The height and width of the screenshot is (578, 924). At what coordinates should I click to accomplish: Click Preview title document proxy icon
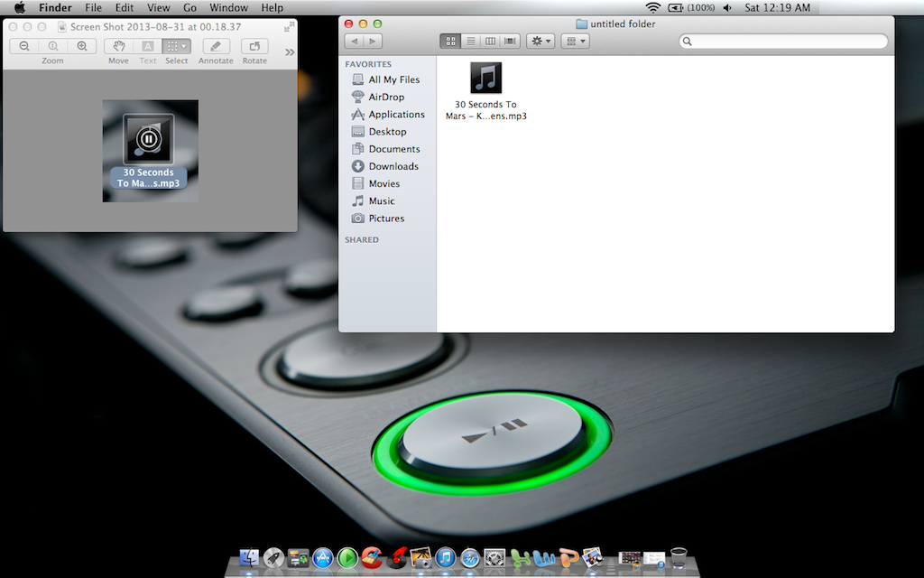pyautogui.click(x=62, y=27)
